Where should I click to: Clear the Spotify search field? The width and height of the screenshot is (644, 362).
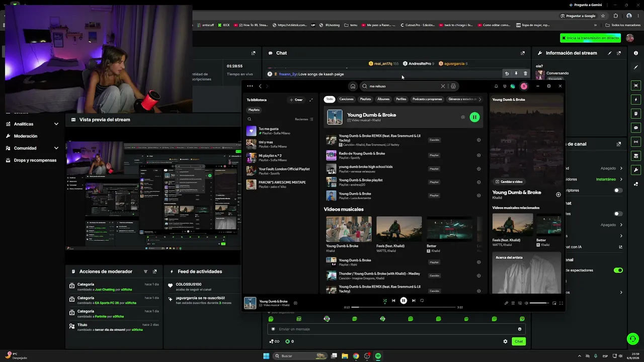[x=443, y=86]
